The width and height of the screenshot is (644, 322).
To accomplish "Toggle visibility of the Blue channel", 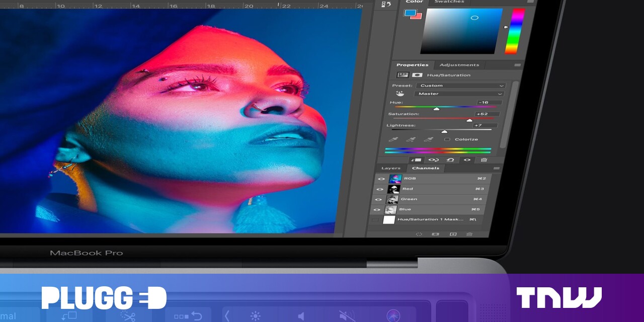I will click(x=377, y=210).
